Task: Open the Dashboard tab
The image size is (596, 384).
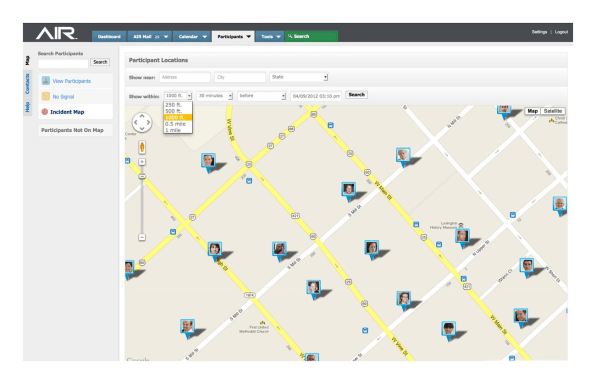Action: [109, 36]
